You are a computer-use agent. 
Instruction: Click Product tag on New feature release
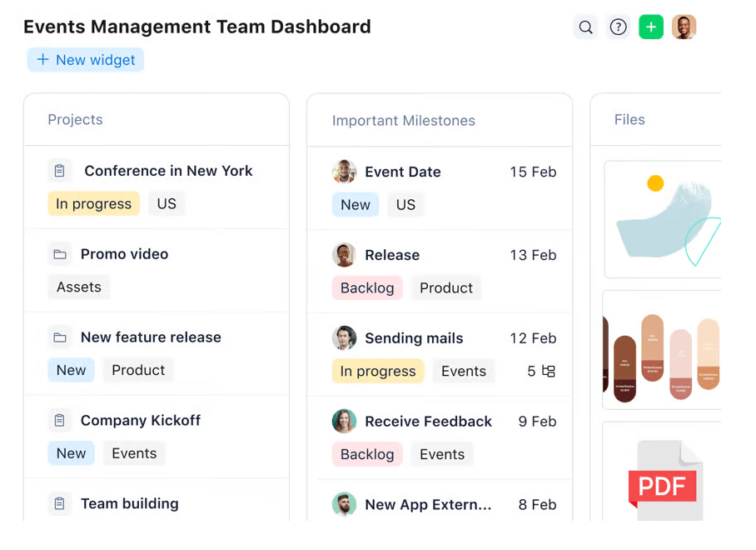click(x=138, y=370)
